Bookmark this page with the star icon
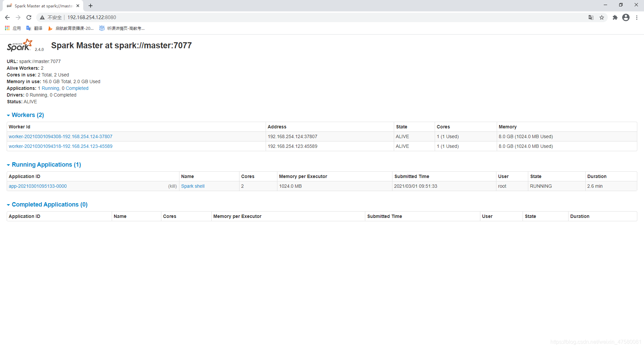The height and width of the screenshot is (348, 644). pyautogui.click(x=602, y=17)
